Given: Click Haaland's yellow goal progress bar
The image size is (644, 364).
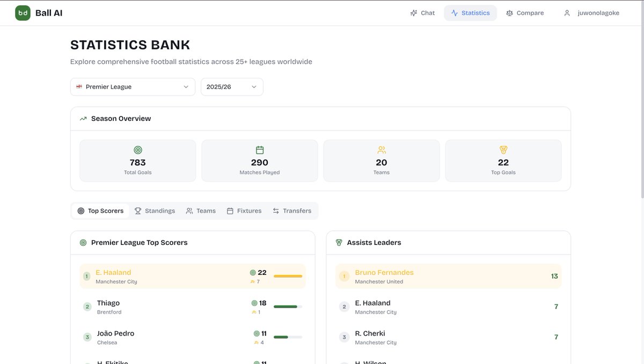Looking at the screenshot, I should point(288,276).
